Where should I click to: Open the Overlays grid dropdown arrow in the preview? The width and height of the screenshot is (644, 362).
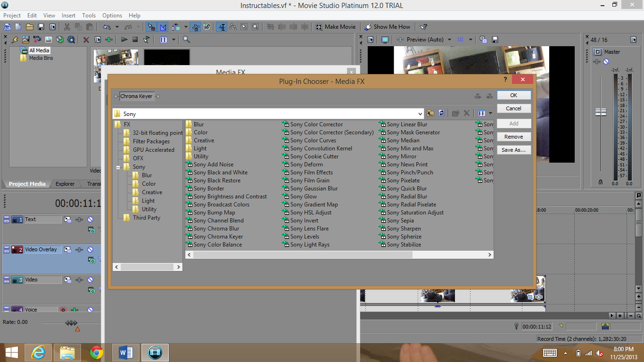tap(471, 40)
